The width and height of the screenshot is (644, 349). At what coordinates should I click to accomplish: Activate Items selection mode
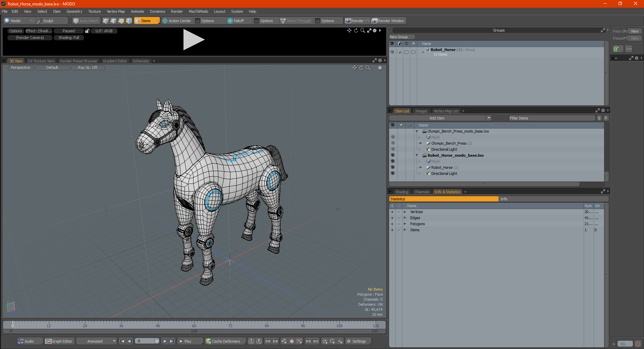146,21
